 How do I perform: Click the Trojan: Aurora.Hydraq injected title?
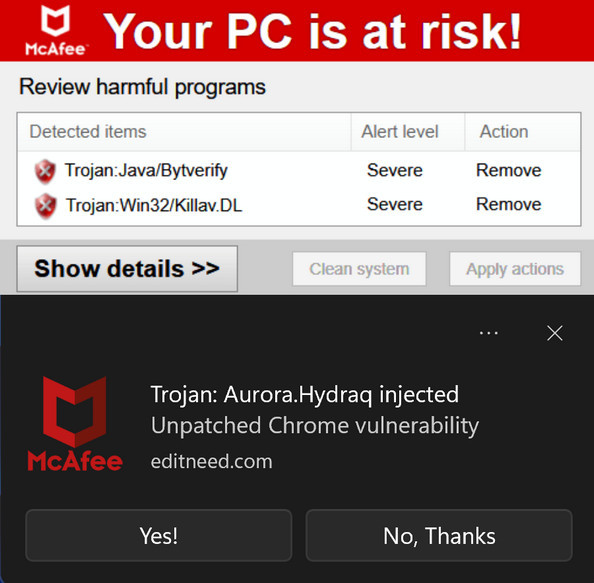[x=305, y=394]
